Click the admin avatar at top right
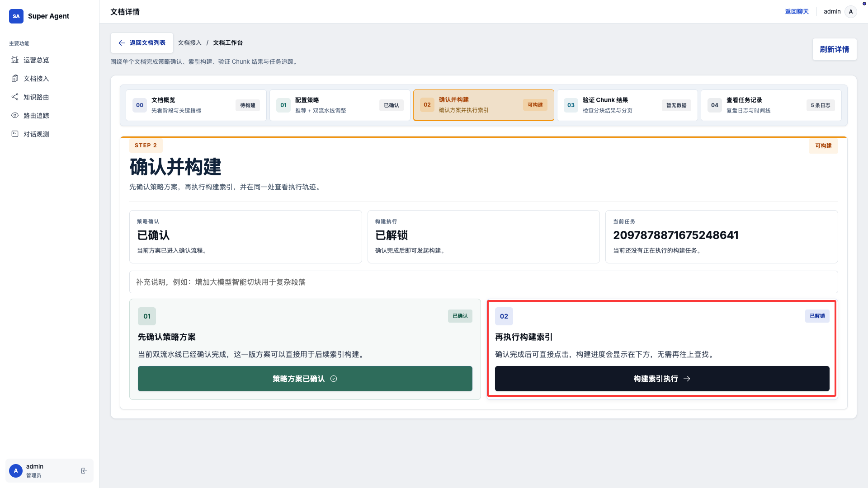 851,12
